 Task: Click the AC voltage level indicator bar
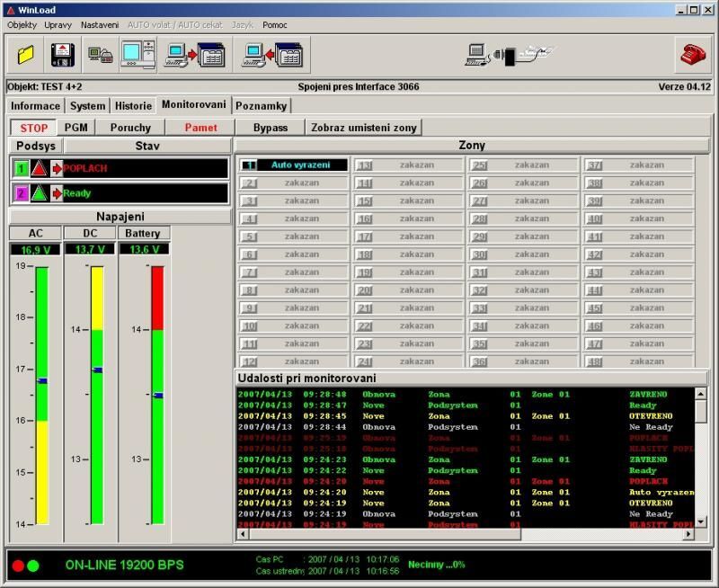(x=41, y=396)
